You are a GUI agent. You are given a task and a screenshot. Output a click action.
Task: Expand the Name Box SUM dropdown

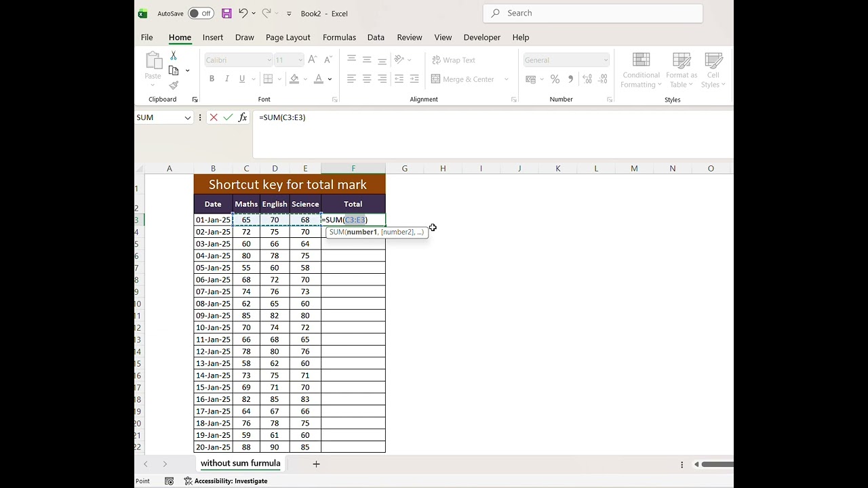click(188, 117)
